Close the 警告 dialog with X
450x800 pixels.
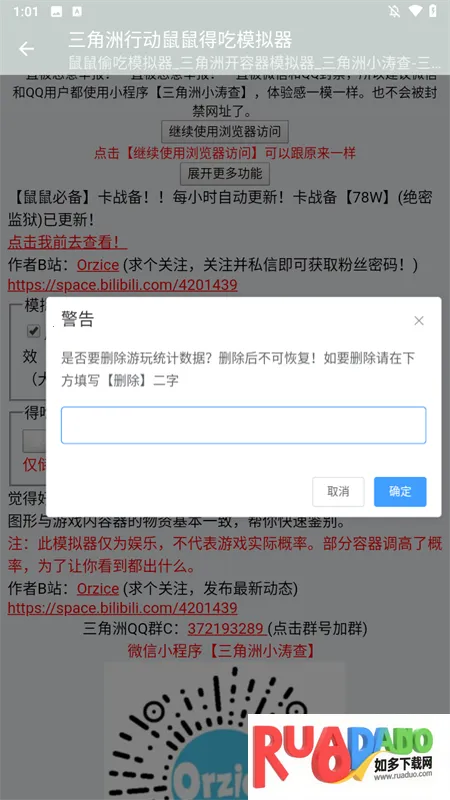point(419,320)
